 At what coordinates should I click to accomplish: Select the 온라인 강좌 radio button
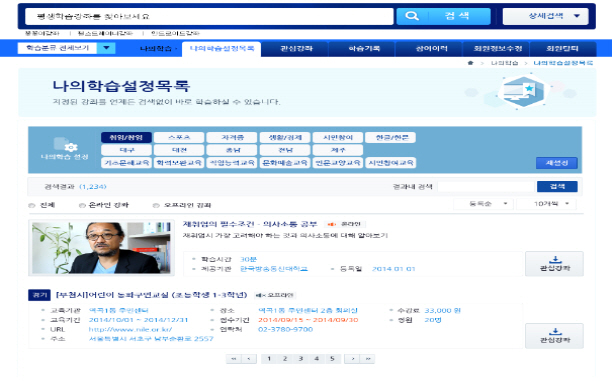(x=82, y=205)
